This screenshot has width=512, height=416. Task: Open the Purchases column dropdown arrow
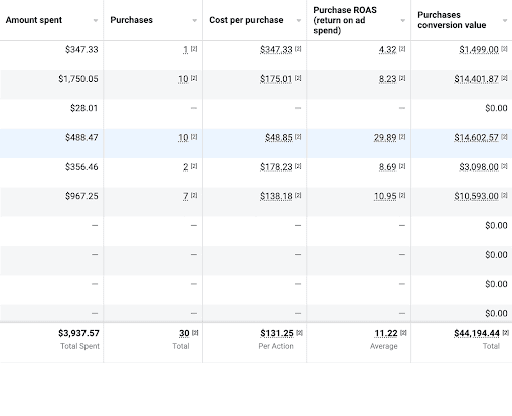coord(195,21)
